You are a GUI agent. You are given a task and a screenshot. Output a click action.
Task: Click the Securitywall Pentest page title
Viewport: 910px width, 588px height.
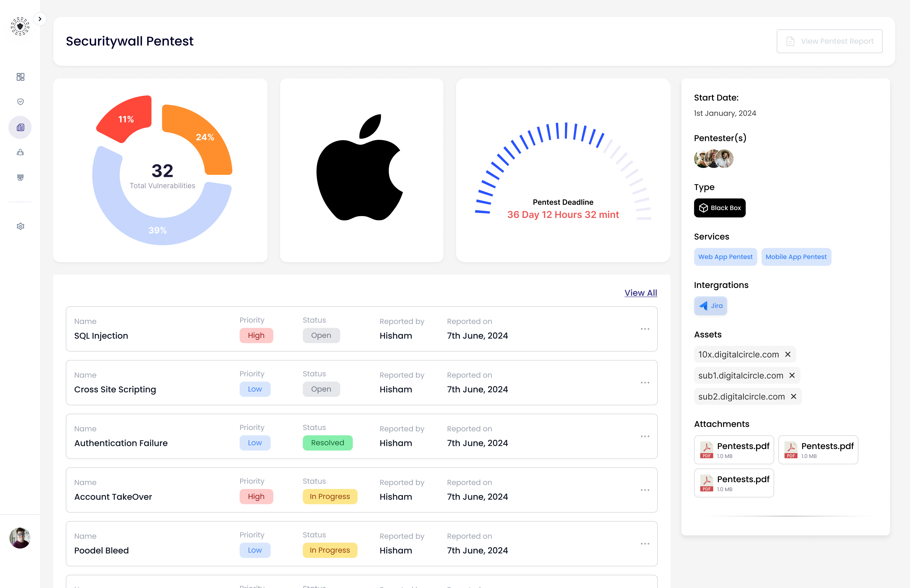(130, 41)
